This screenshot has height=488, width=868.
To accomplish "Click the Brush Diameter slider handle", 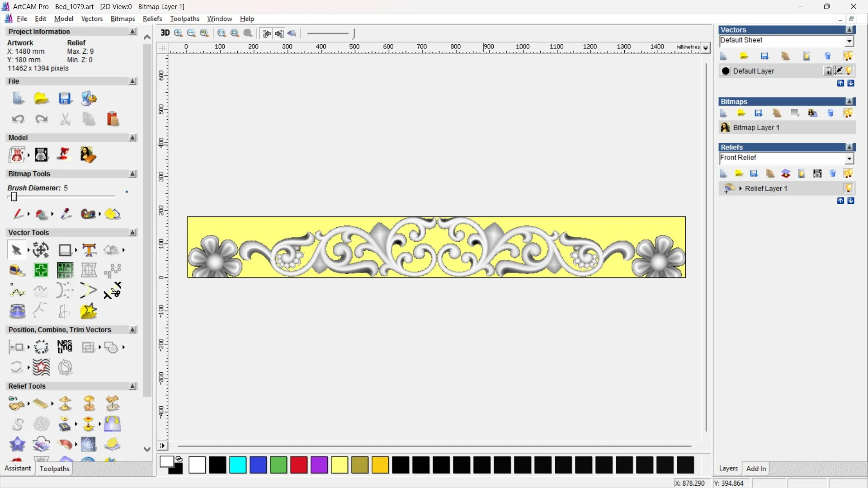I will pyautogui.click(x=14, y=197).
